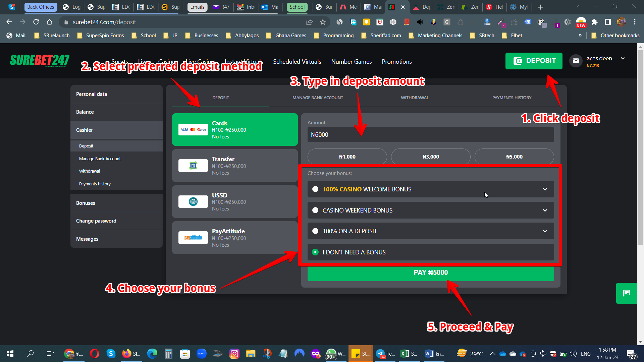Switch to Manage Bank Account tab

click(x=318, y=98)
